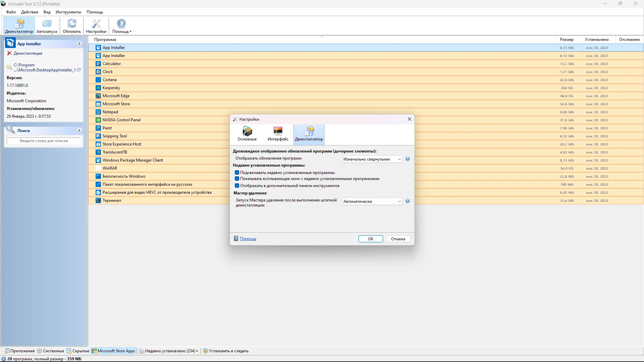Open the Инструменты menu
Viewport: 644px width, 362px height.
[68, 12]
